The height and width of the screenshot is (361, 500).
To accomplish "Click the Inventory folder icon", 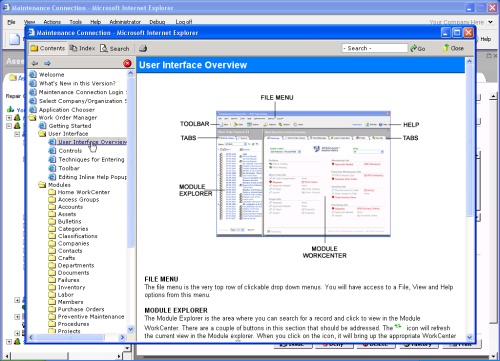I will pyautogui.click(x=52, y=287).
